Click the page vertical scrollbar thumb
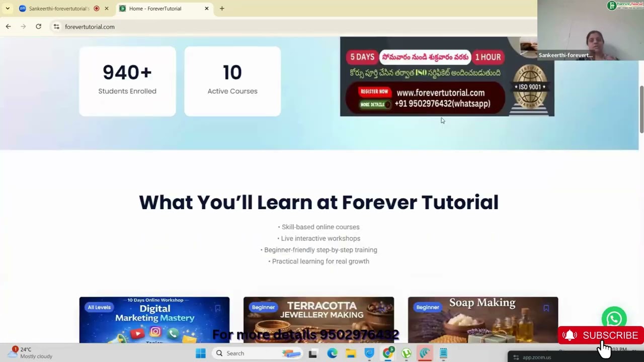 point(641,109)
